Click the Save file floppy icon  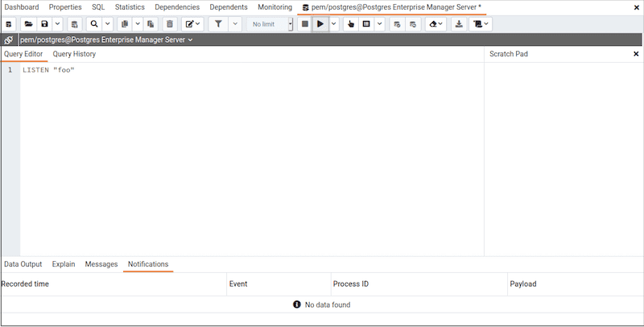44,24
